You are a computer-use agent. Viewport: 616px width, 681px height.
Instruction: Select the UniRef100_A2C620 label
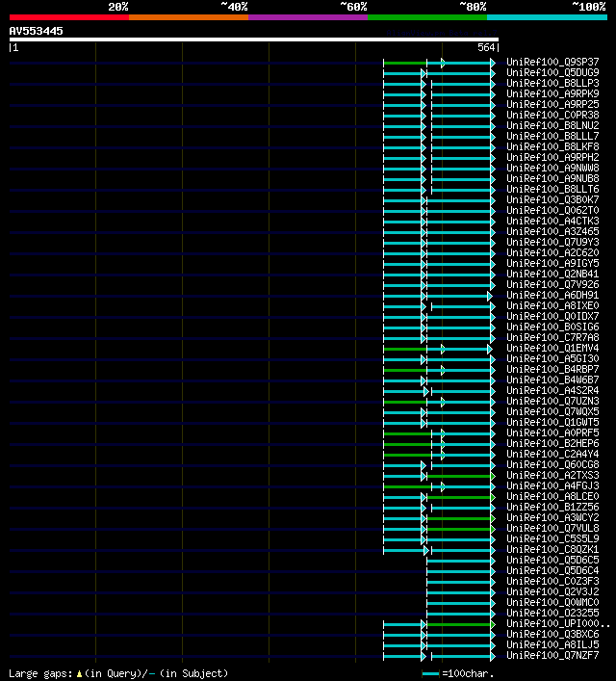pos(552,252)
